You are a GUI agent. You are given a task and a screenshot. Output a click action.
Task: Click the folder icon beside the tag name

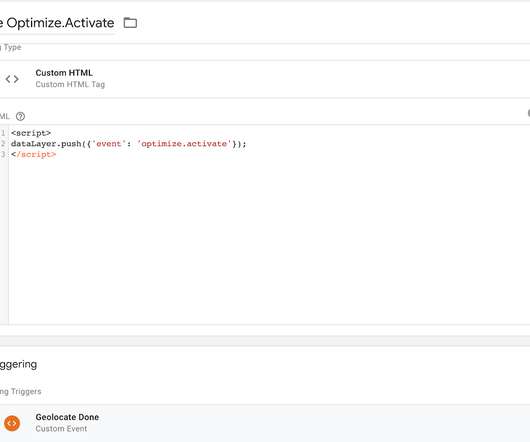pyautogui.click(x=130, y=23)
